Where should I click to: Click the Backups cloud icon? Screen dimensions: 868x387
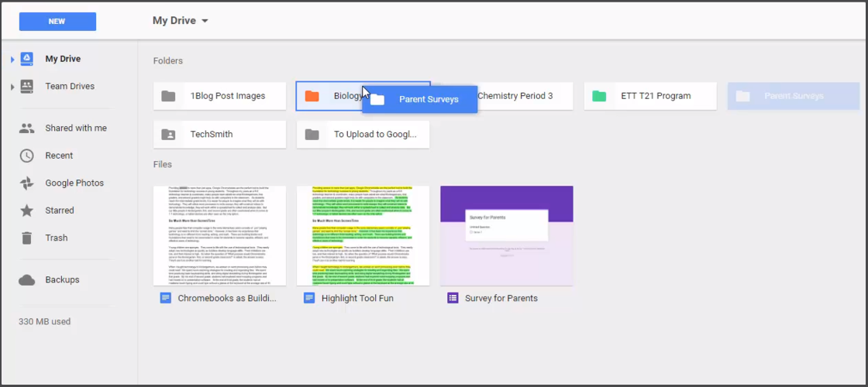coord(26,279)
